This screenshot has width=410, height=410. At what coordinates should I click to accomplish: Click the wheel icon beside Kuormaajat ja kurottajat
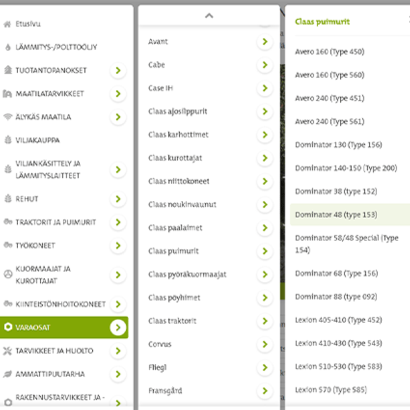coord(8,274)
